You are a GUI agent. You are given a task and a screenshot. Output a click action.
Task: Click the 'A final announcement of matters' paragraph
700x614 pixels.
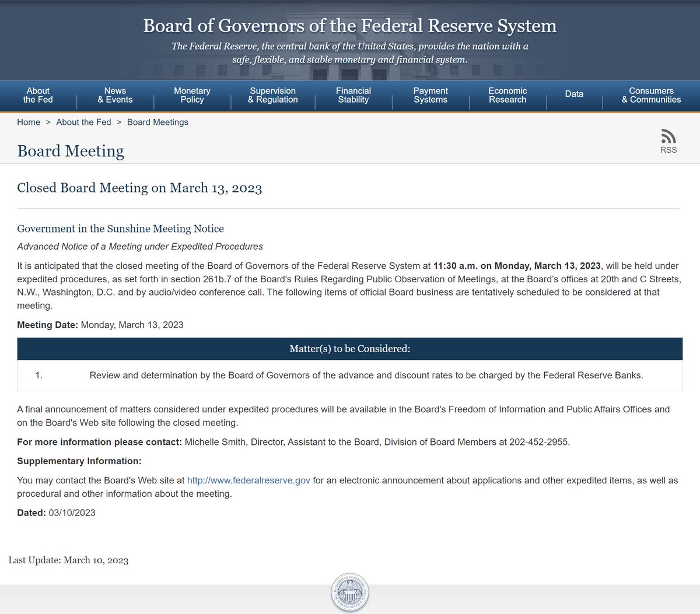click(x=344, y=416)
